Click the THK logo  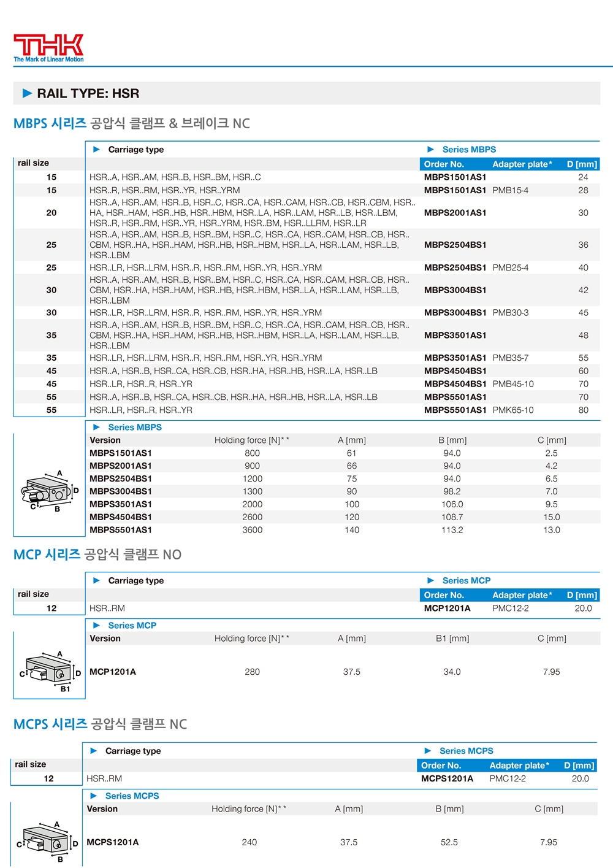point(48,48)
